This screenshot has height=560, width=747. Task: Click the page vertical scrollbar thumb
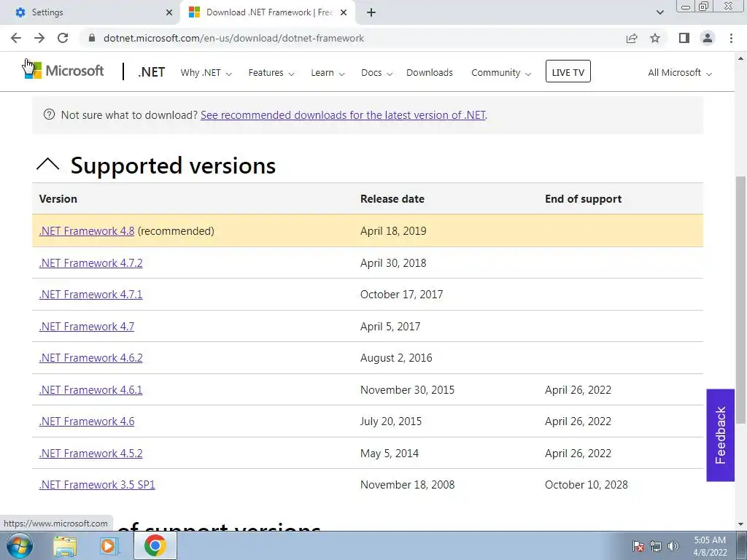pos(741,300)
